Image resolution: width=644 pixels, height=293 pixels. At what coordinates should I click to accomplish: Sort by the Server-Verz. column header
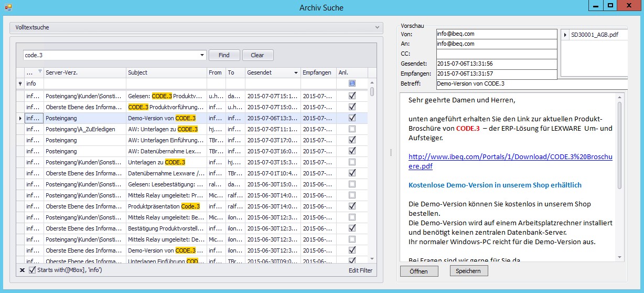coord(84,72)
